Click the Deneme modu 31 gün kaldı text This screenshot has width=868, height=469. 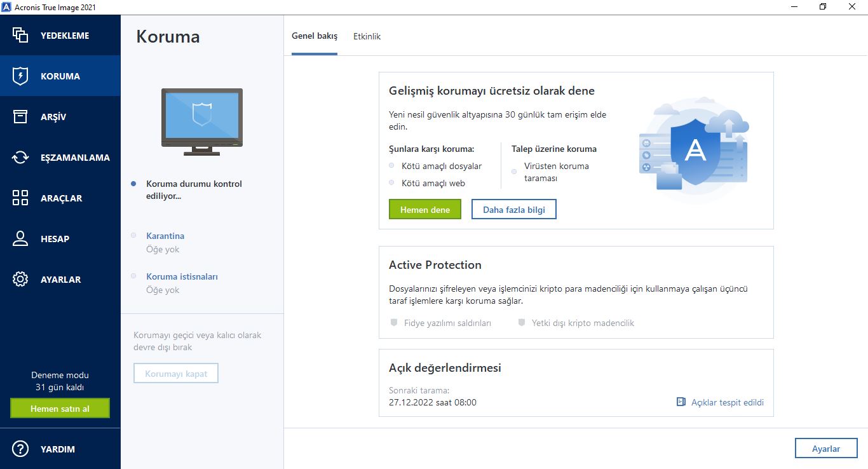tap(60, 381)
